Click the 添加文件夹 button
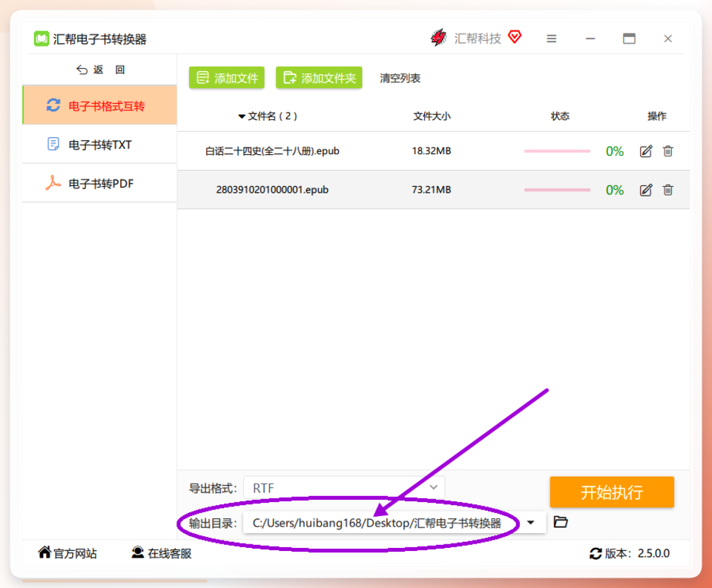The image size is (712, 588). tap(319, 78)
